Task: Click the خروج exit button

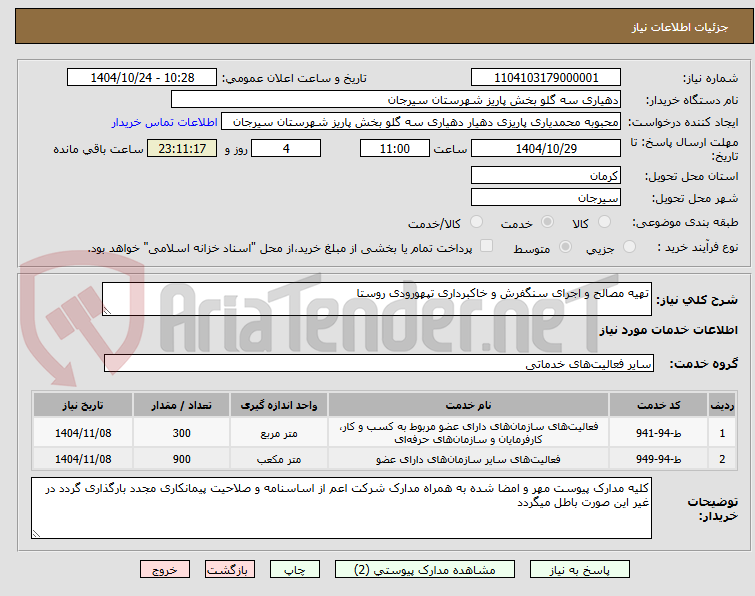Action: (x=165, y=570)
